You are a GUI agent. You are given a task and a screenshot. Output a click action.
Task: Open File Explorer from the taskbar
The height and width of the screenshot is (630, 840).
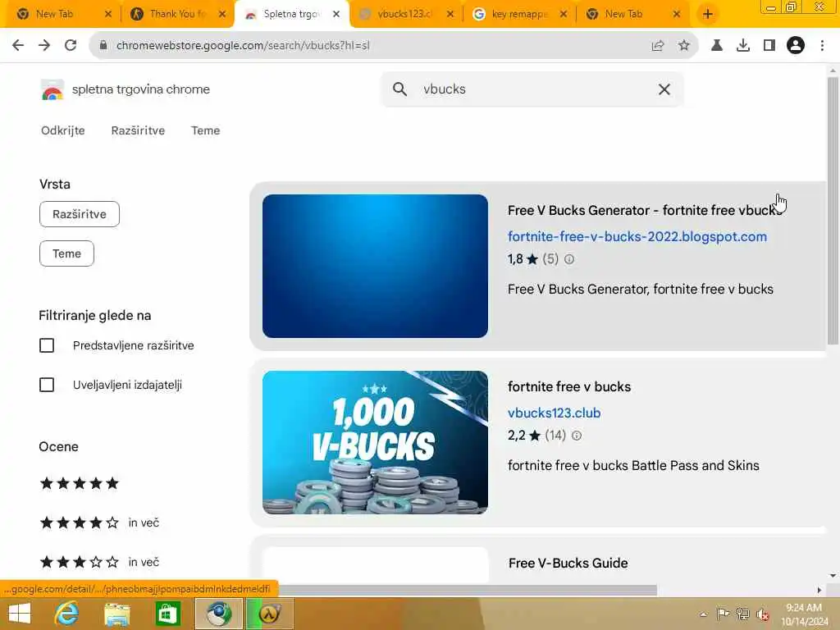click(x=117, y=614)
